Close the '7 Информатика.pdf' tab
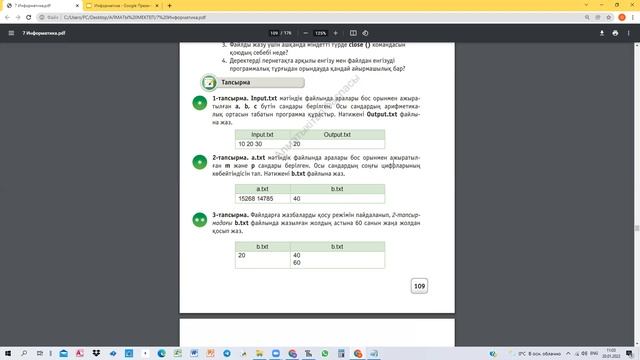 pyautogui.click(x=77, y=6)
